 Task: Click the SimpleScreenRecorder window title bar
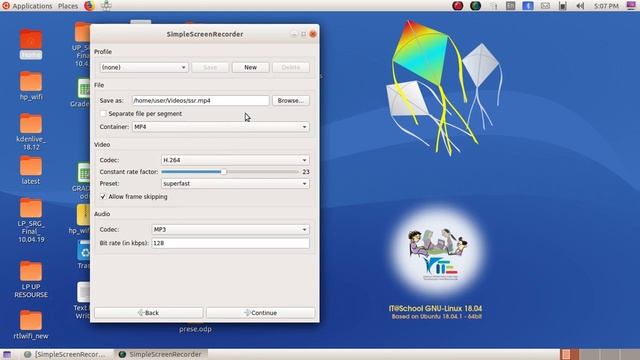click(204, 34)
